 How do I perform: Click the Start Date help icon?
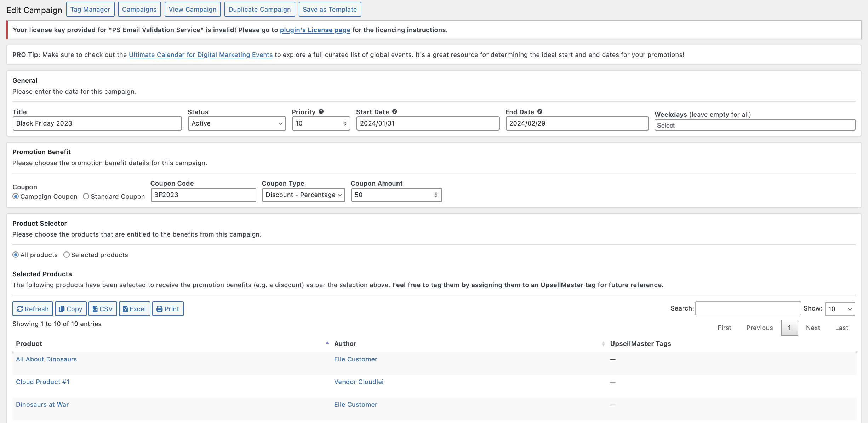tap(395, 111)
